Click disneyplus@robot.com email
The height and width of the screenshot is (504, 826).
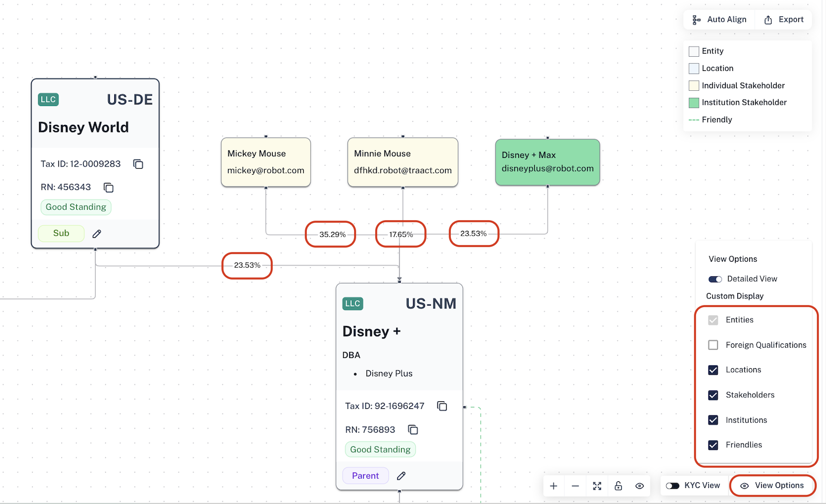click(x=547, y=169)
